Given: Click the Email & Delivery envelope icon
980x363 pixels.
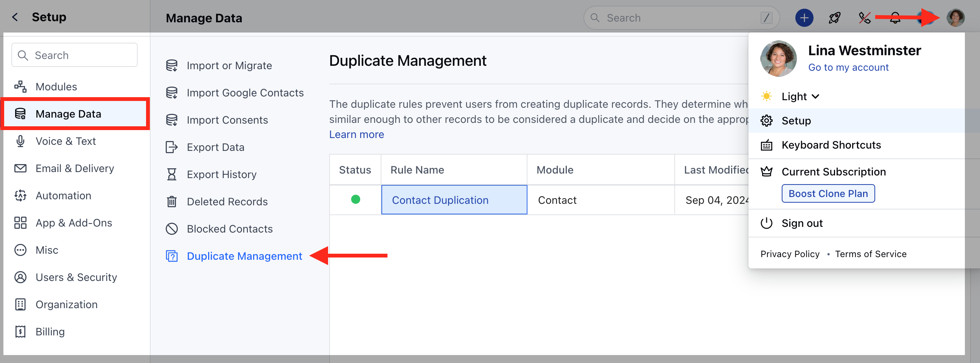Looking at the screenshot, I should 20,168.
